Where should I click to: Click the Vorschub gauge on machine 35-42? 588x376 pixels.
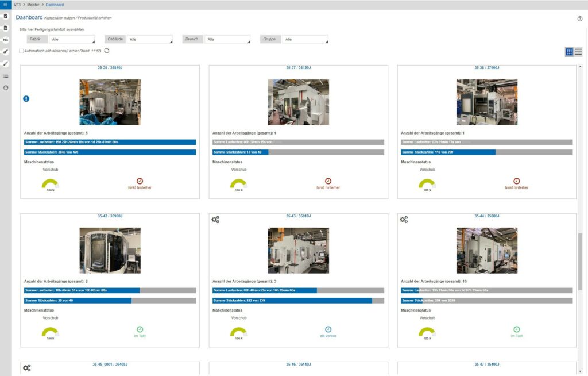[x=51, y=332]
